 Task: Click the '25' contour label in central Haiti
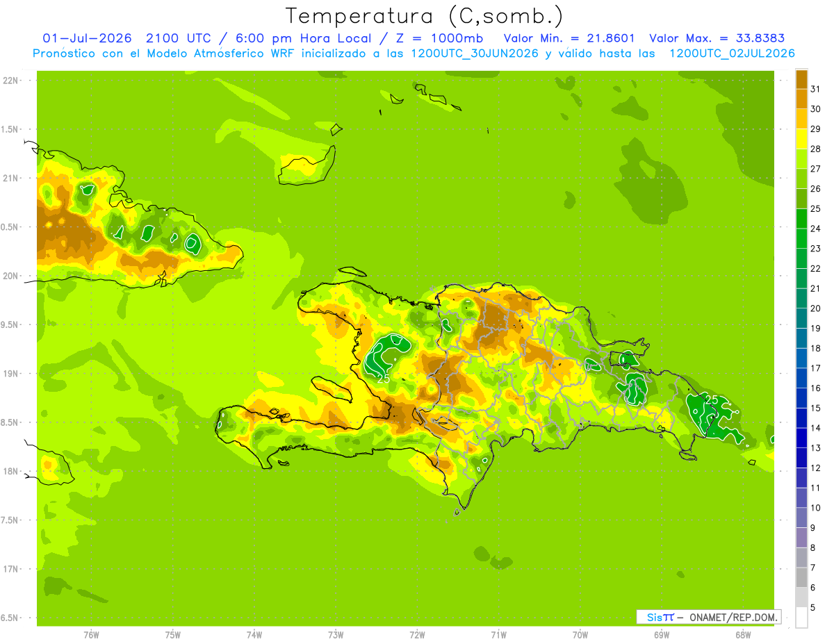(x=383, y=379)
